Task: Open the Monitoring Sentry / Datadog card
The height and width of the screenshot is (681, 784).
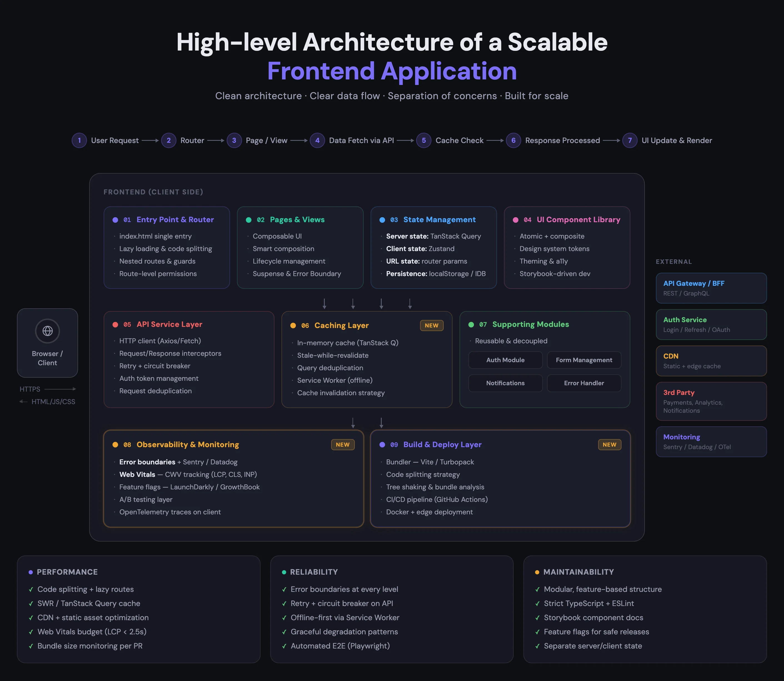Action: 711,442
